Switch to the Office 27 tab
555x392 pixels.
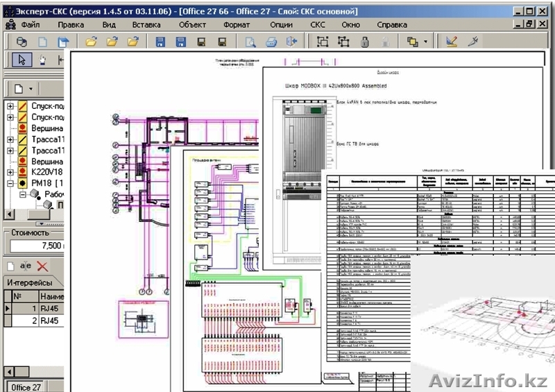(28, 386)
